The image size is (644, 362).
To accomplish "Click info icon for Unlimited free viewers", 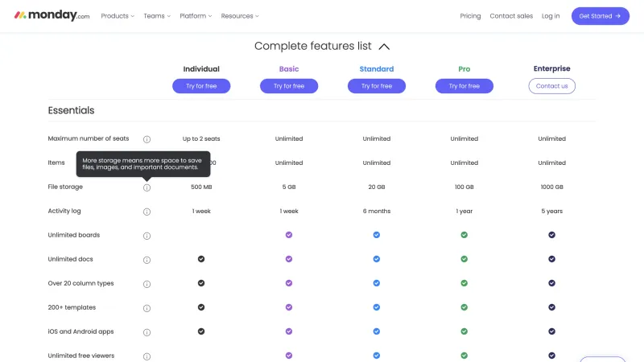I will click(x=147, y=356).
